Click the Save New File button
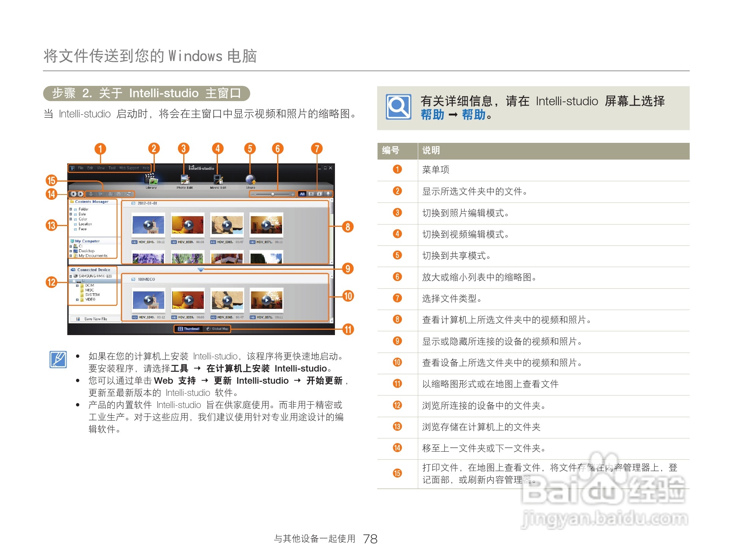This screenshot has height=560, width=733. [96, 319]
